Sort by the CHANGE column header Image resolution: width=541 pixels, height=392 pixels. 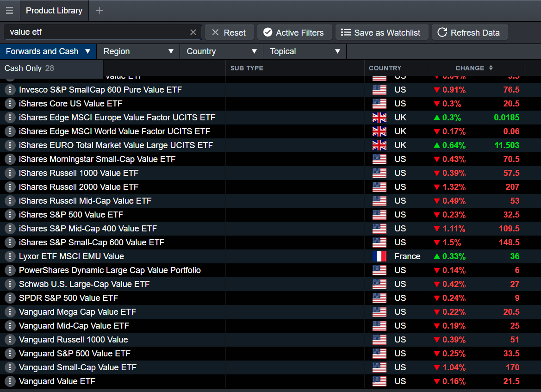point(474,68)
